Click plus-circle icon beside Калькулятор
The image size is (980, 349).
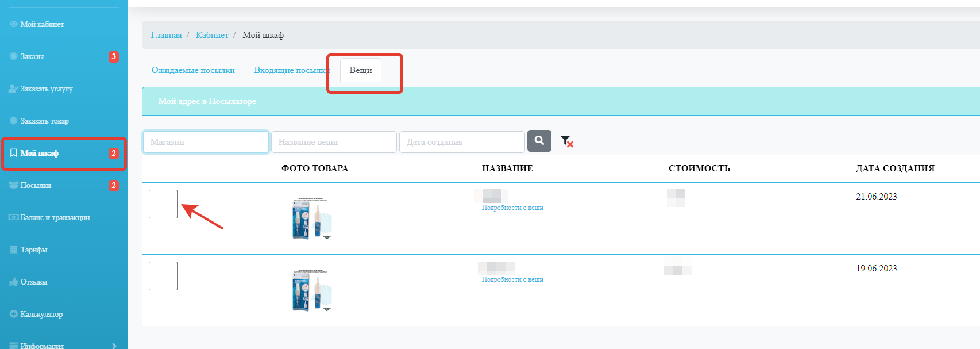[14, 314]
